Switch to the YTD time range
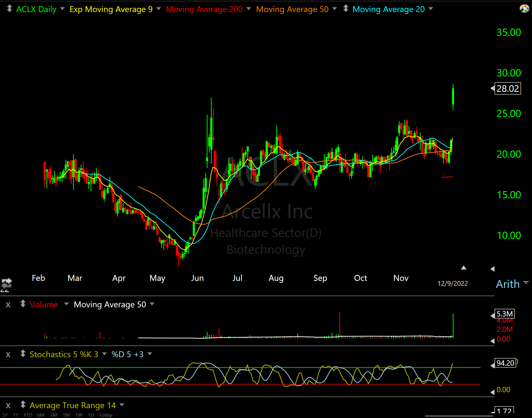The height and width of the screenshot is (418, 532). pyautogui.click(x=28, y=415)
